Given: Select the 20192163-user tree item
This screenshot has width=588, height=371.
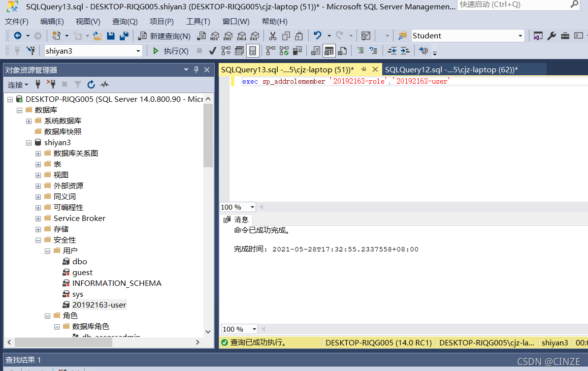Looking at the screenshot, I should coord(99,305).
